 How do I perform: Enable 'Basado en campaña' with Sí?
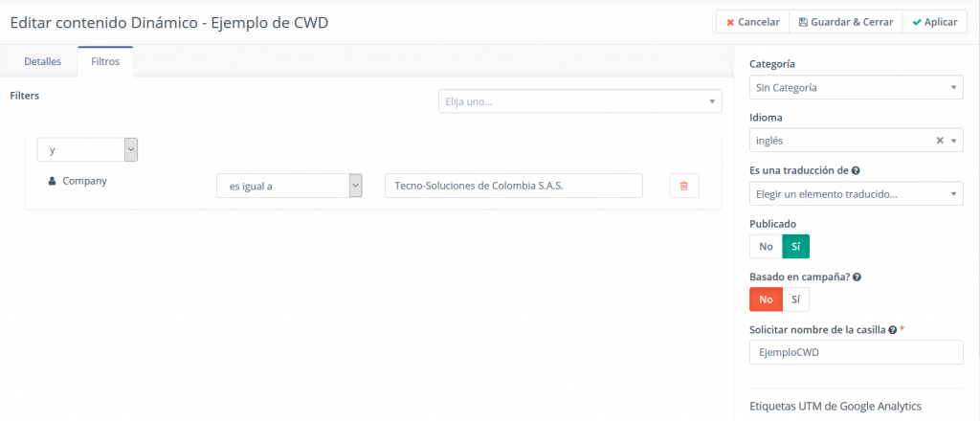tap(795, 299)
